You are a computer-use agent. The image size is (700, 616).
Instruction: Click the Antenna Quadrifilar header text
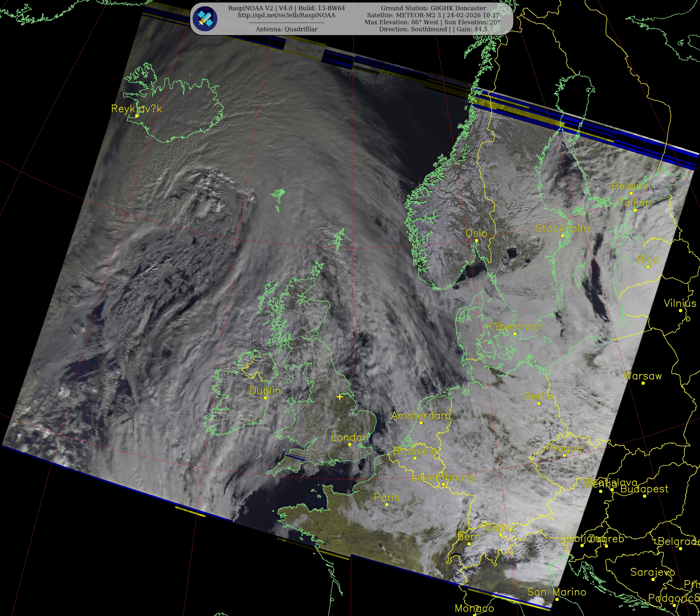pos(286,29)
